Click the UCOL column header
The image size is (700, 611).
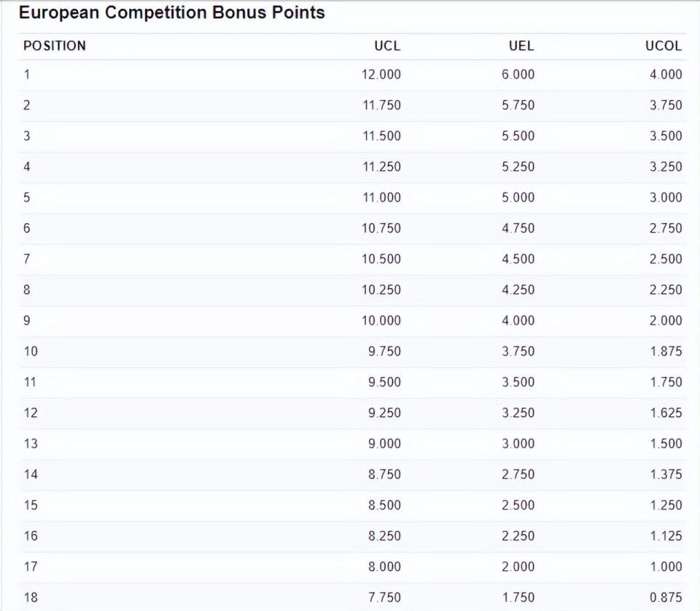[664, 45]
